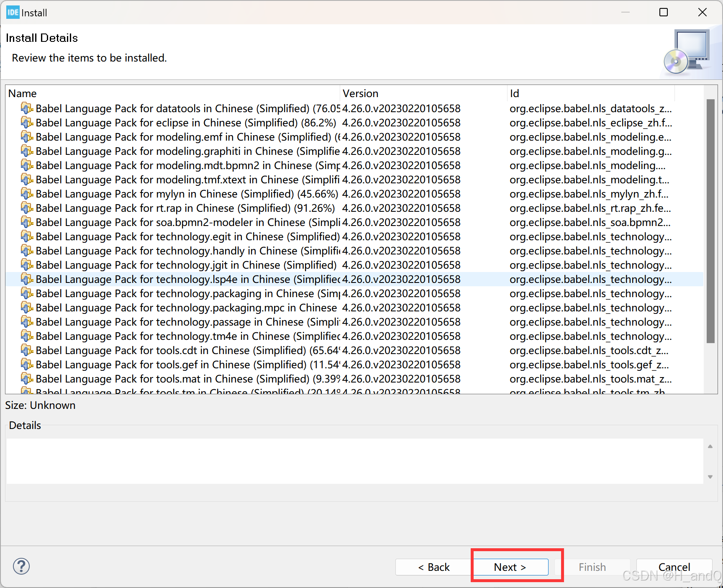Click the technology.packaging in Chinese row icon
The width and height of the screenshot is (723, 588).
(27, 293)
